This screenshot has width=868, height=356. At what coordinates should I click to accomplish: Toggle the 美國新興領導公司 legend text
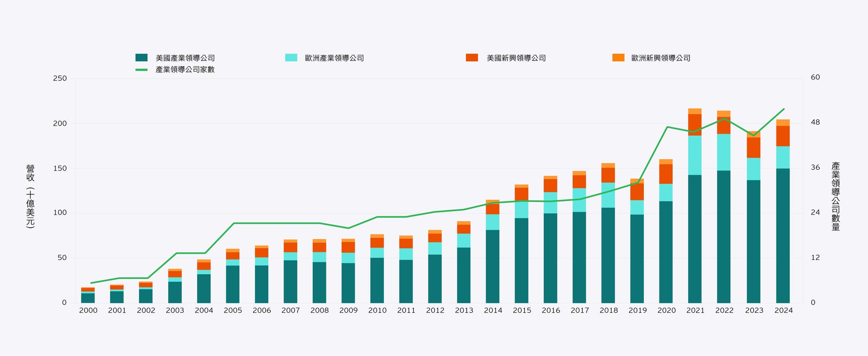tap(516, 58)
